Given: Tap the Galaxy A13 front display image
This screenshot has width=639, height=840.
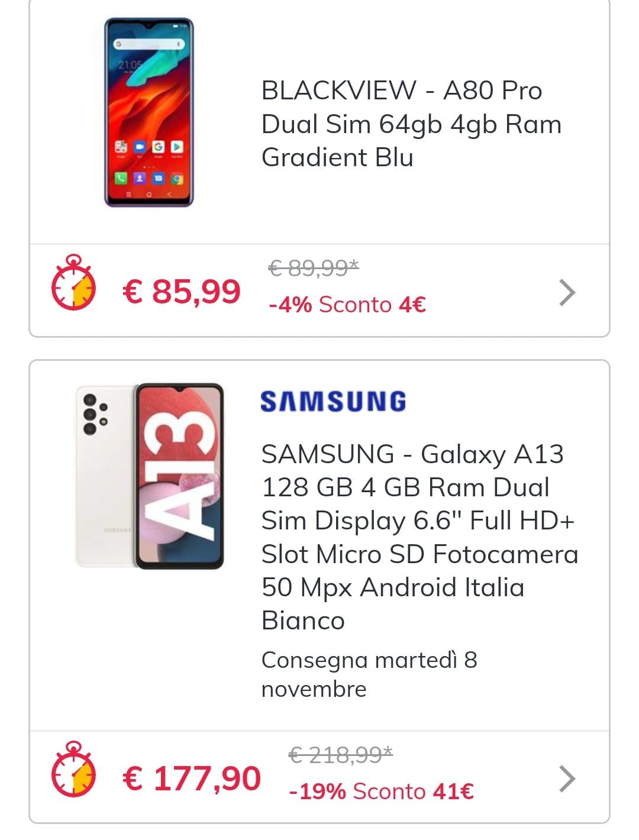Looking at the screenshot, I should [x=180, y=476].
